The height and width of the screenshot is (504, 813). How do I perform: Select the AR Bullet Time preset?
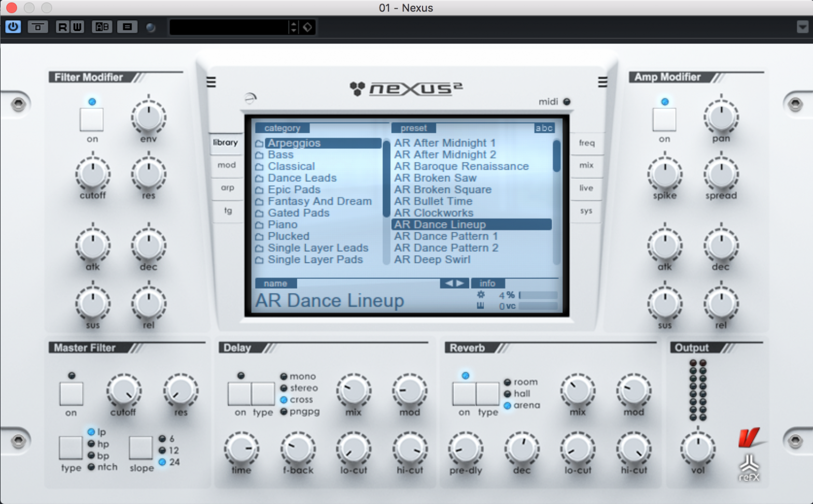pyautogui.click(x=433, y=201)
